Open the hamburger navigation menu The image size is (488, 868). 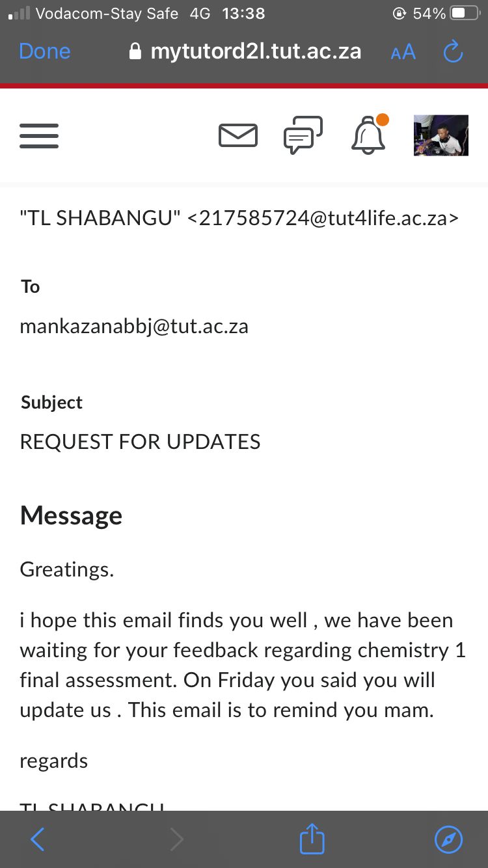(x=39, y=136)
